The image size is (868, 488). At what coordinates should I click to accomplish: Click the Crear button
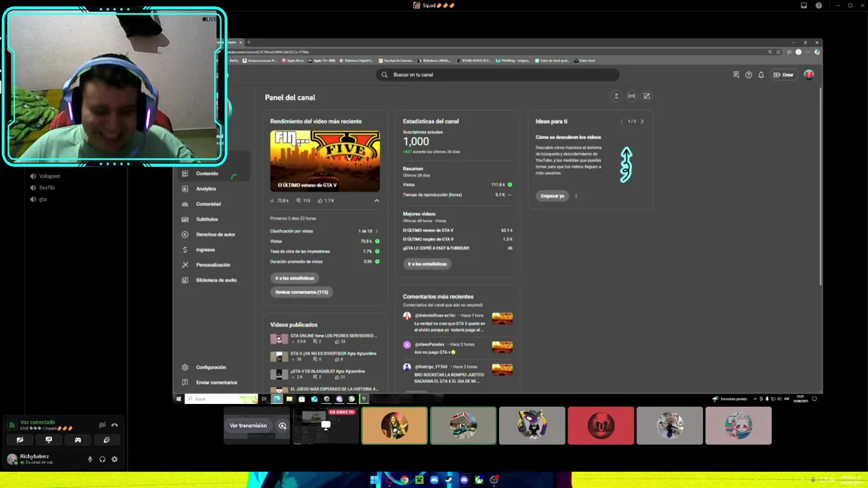(784, 75)
